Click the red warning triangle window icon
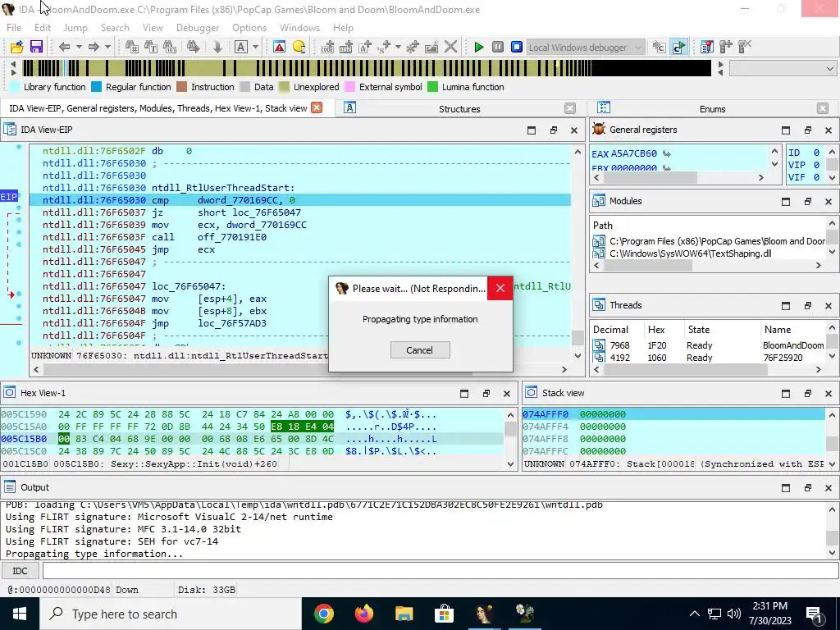Image resolution: width=840 pixels, height=630 pixels. (x=279, y=47)
